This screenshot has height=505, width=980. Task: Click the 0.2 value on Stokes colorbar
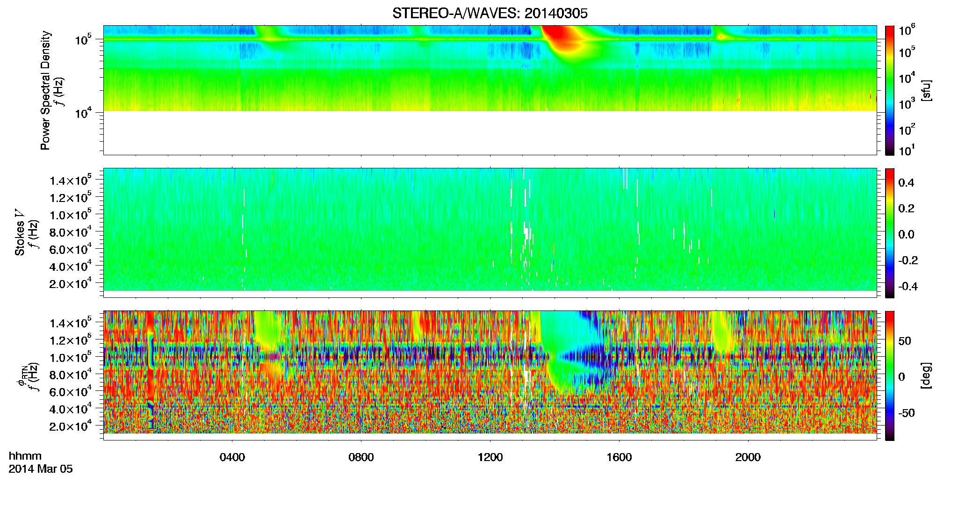tap(906, 209)
